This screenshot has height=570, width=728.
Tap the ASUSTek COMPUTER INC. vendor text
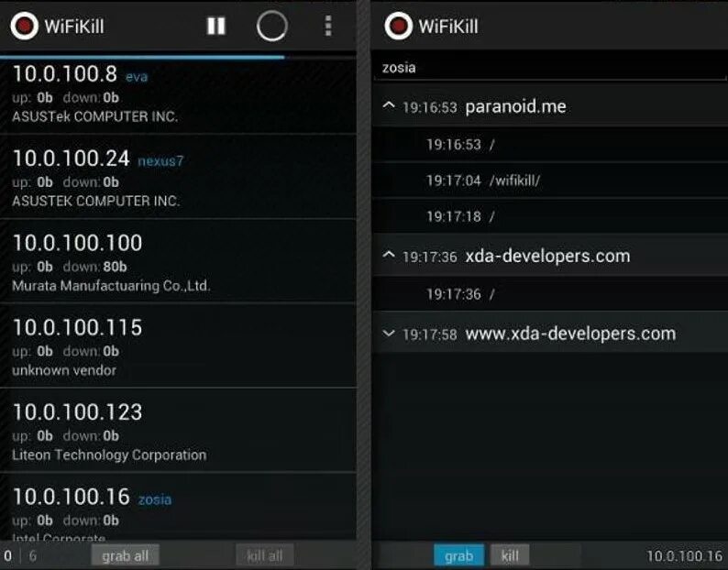[x=94, y=116]
